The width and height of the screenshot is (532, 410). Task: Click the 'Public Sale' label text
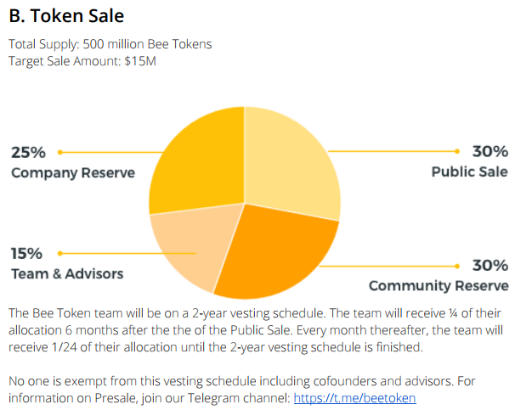click(x=470, y=171)
